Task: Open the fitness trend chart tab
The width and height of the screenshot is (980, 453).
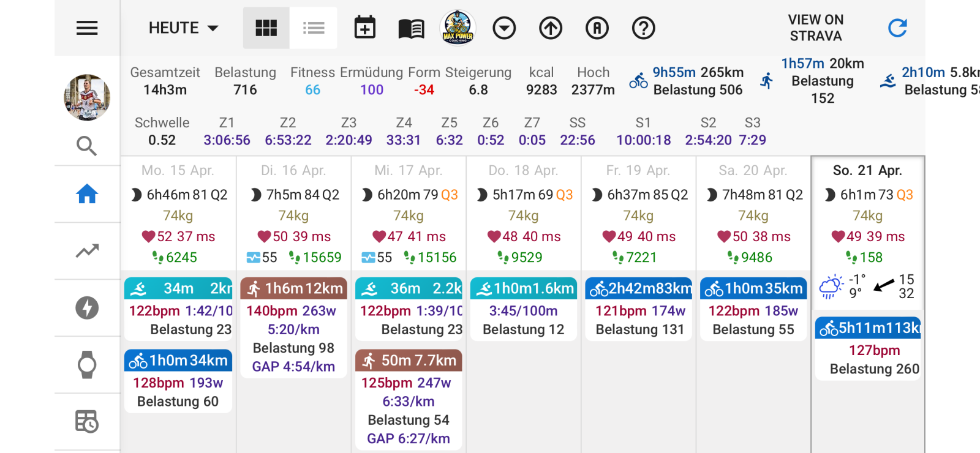Action: [87, 251]
